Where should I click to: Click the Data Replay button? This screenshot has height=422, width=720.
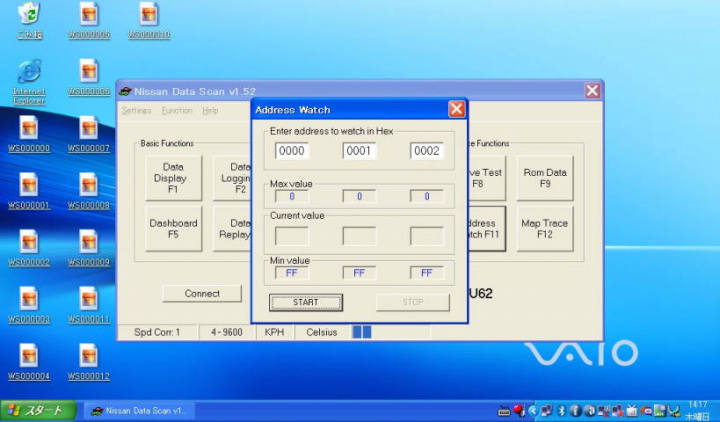pos(232,228)
